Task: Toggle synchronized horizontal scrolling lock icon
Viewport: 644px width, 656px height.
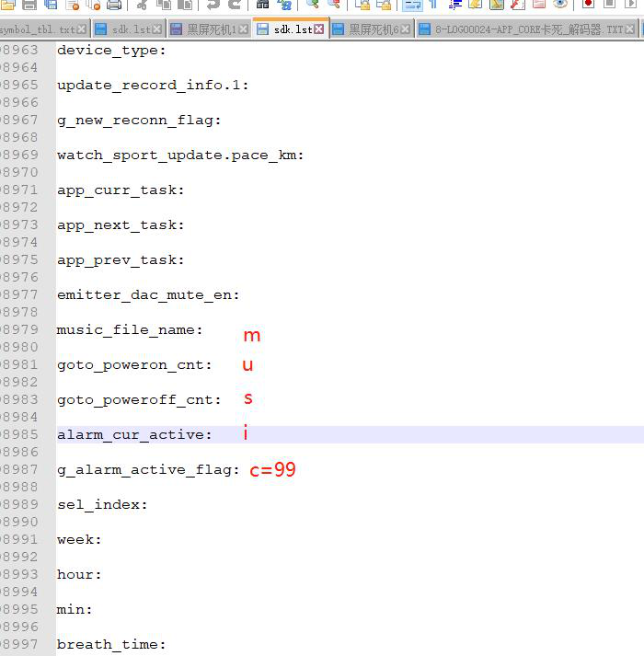Action: coord(384,5)
